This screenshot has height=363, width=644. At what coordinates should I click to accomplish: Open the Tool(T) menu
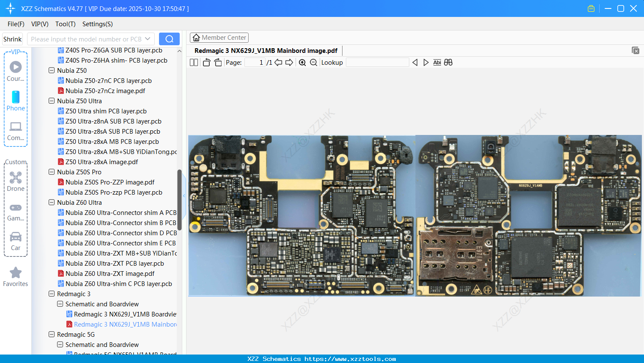(x=65, y=24)
